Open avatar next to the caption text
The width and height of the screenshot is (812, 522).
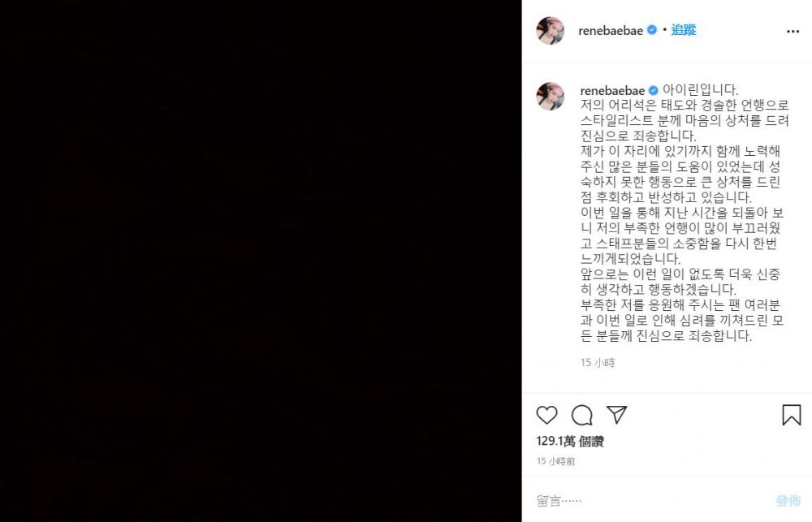point(550,96)
